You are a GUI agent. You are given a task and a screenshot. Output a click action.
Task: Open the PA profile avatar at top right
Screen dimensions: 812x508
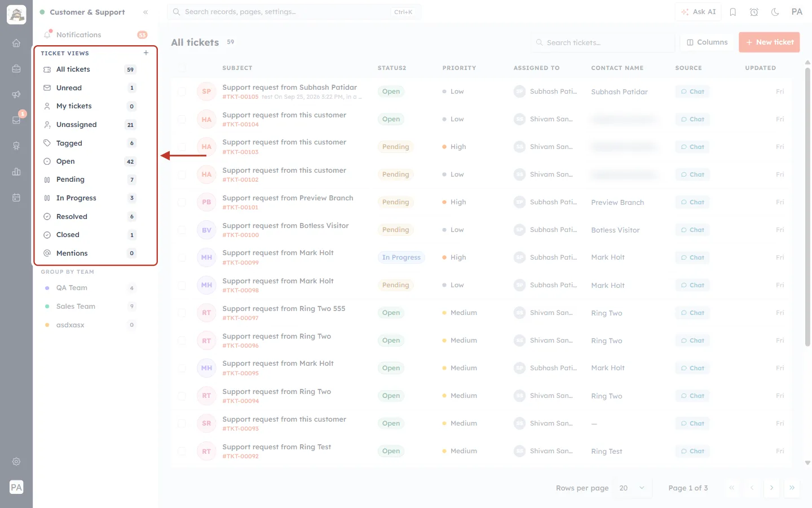point(797,12)
